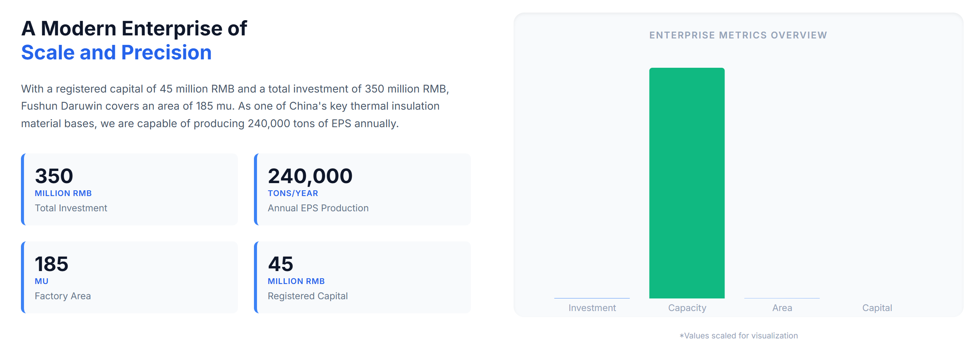Click "MILLION RMB" unit label beneath 350

(x=63, y=193)
